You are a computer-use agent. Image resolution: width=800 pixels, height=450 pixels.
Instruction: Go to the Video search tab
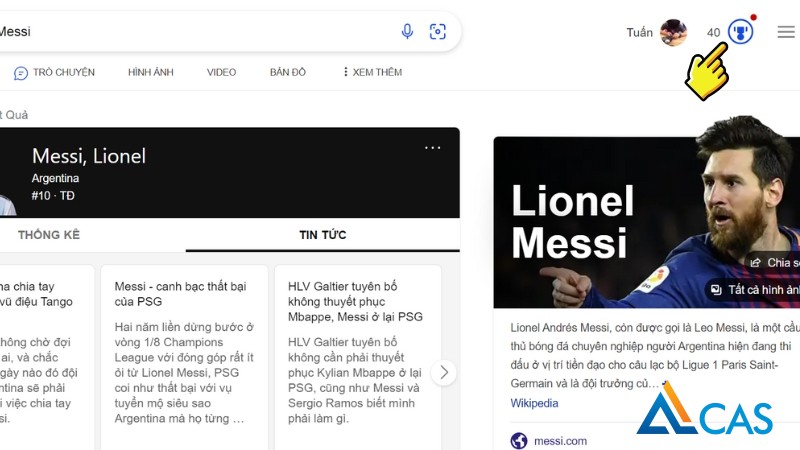[x=221, y=73]
